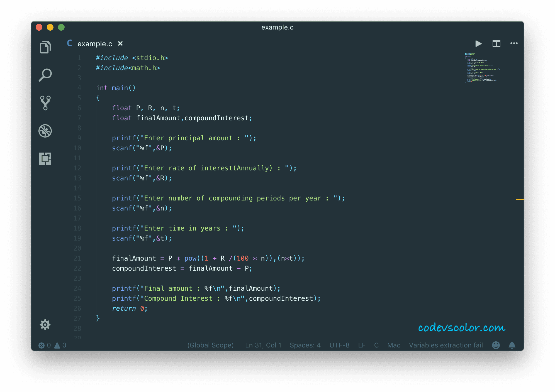555x392 pixels.
Task: Change indentation via Spaces: 4
Action: coord(305,345)
